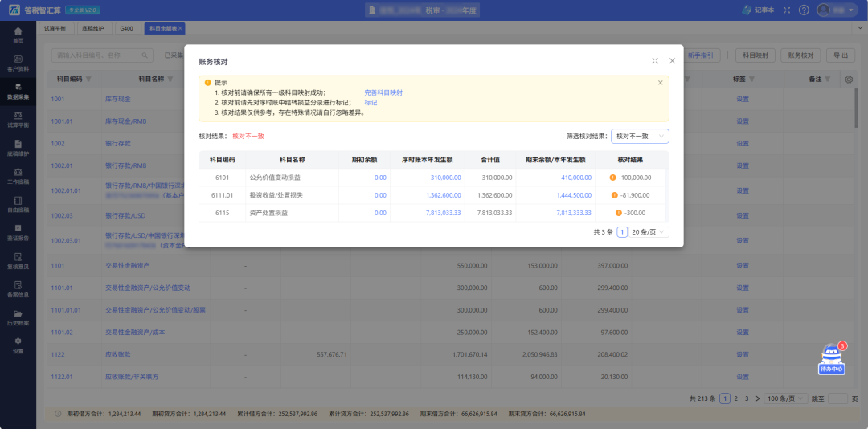The height and width of the screenshot is (429, 868).
Task: Click 1,444,500.00 in 投资收益 row
Action: 574,195
